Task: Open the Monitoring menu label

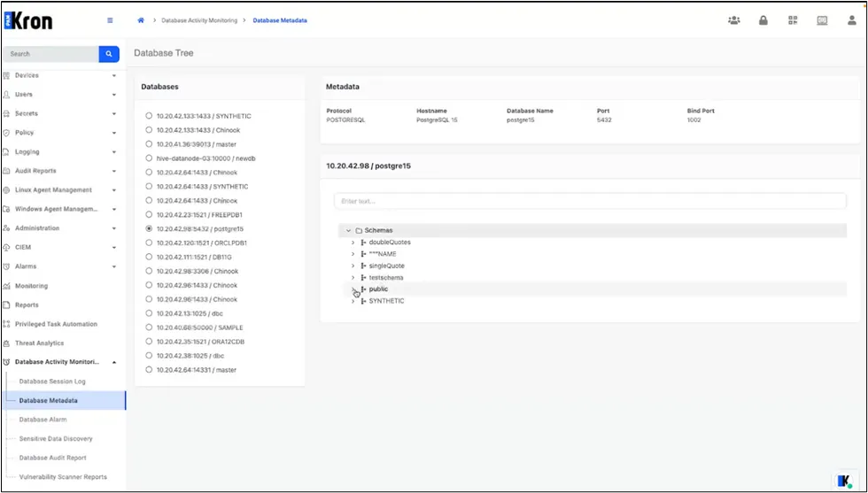Action: click(32, 286)
